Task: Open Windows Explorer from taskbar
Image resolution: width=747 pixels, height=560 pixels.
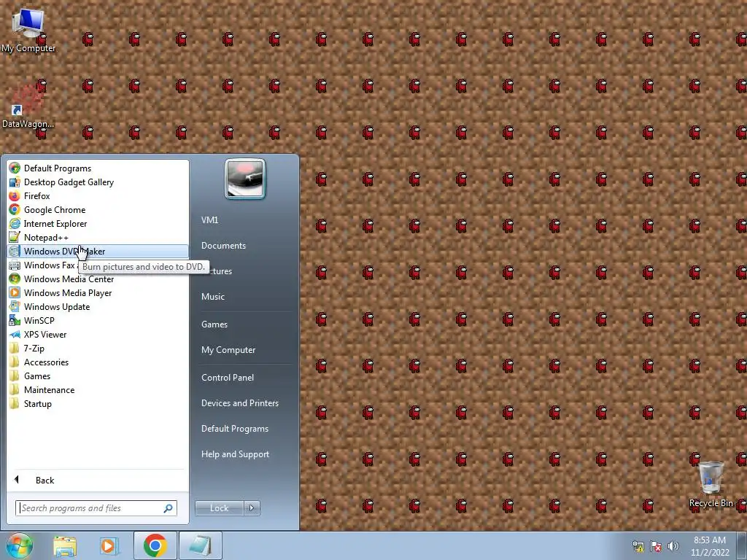Action: (65, 545)
